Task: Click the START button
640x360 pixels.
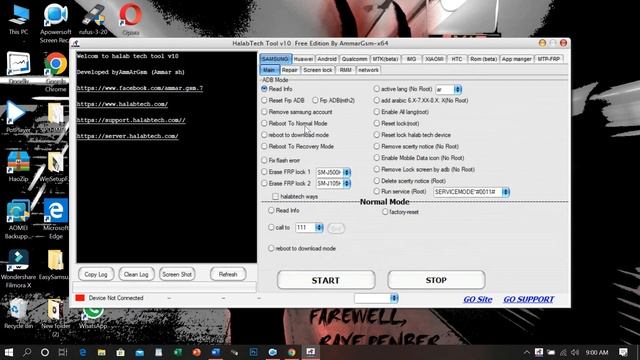Action: [326, 280]
